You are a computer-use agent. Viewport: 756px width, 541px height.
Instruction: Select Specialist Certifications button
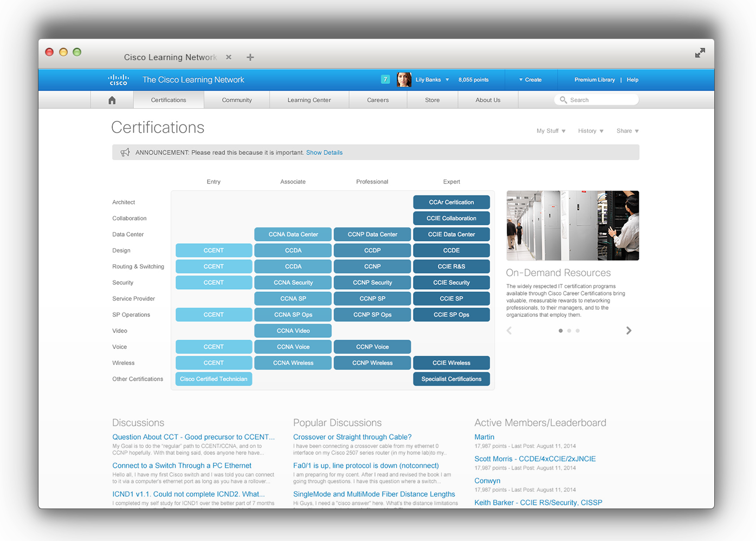[451, 379]
